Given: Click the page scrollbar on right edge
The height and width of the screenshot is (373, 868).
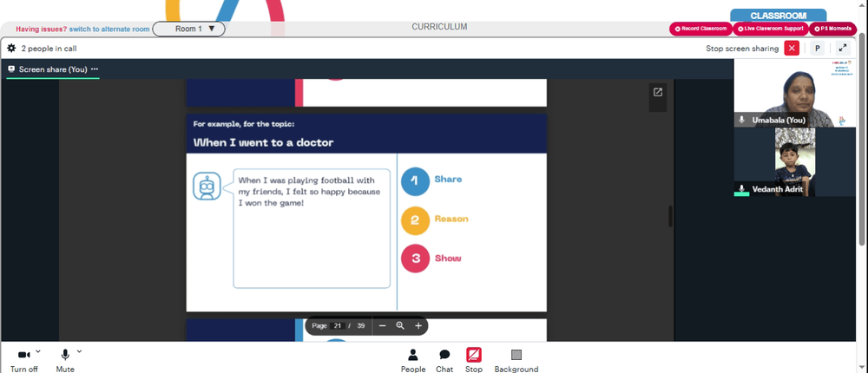Looking at the screenshot, I should [x=863, y=141].
